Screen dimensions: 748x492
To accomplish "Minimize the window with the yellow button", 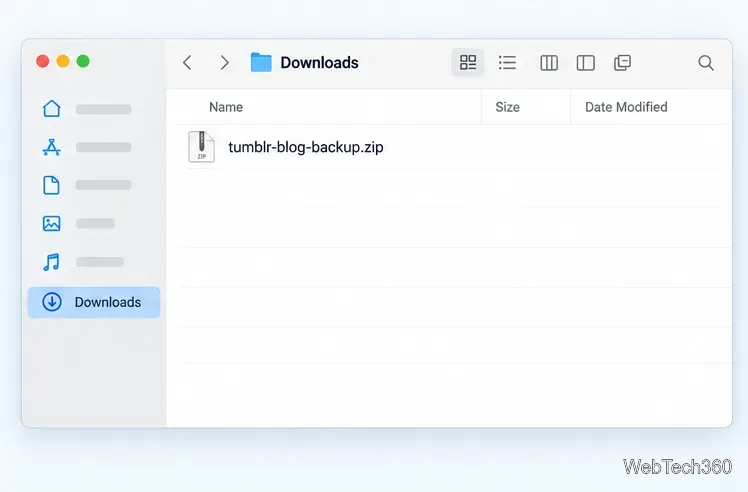I will 63,61.
